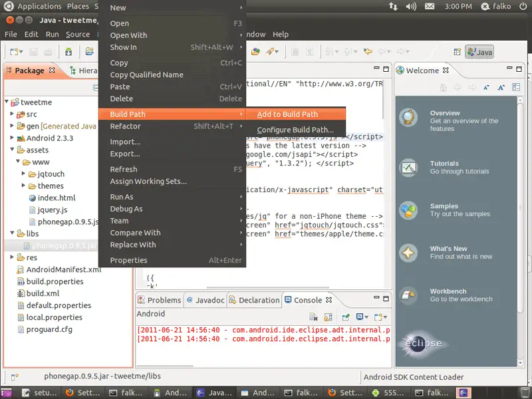Click the Overview globe icon
Viewport: 532px width, 399px height.
pyautogui.click(x=408, y=118)
